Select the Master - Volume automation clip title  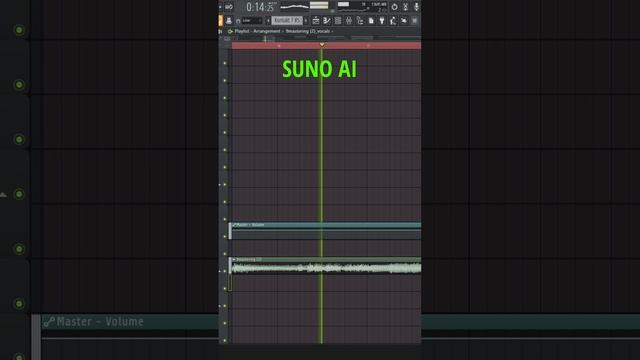click(x=250, y=225)
